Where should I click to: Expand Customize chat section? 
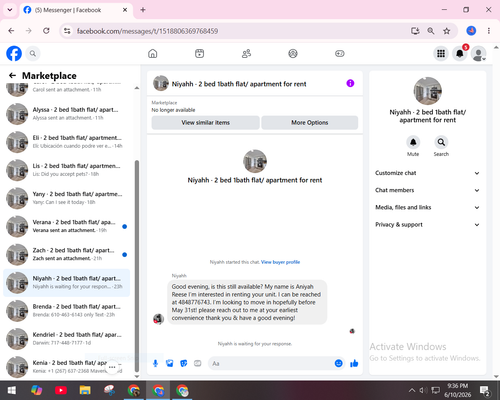[427, 173]
